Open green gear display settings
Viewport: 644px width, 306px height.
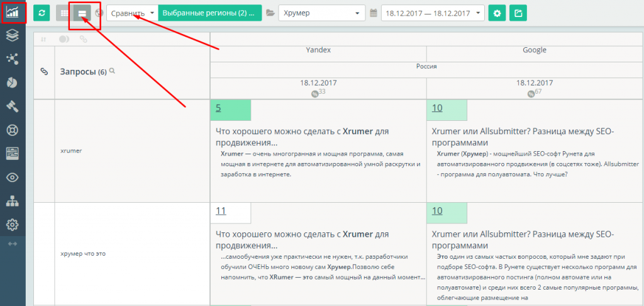(497, 13)
